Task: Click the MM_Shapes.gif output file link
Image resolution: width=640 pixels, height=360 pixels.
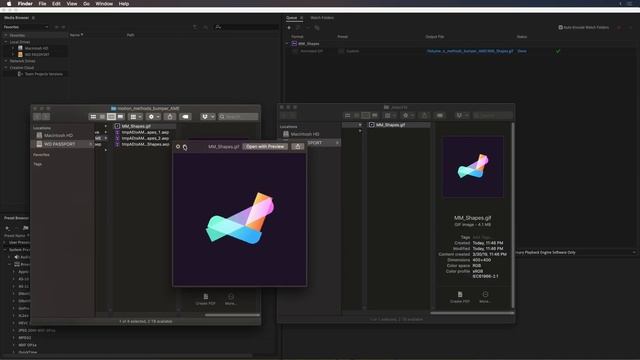Action: (470, 51)
